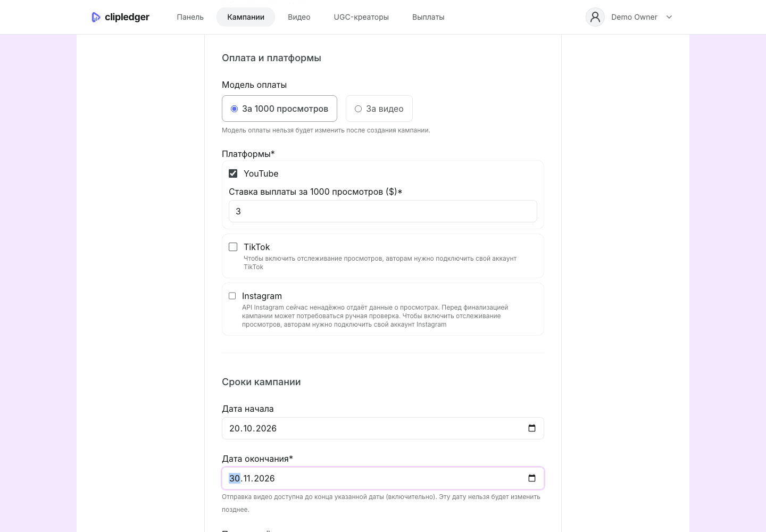Open calendar picker for Дата начала
766x532 pixels.
(532, 428)
